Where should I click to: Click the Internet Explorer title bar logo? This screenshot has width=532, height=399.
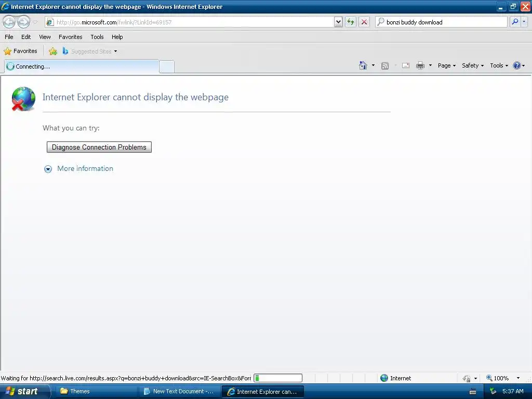[x=5, y=6]
